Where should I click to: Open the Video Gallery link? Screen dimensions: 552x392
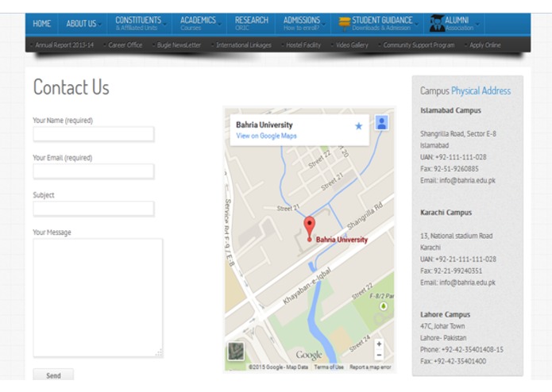[352, 45]
